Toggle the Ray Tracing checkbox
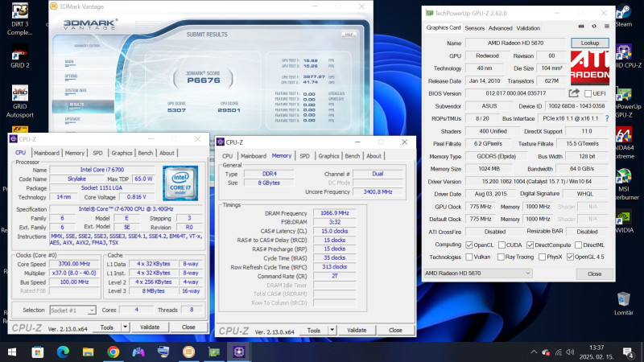The height and width of the screenshot is (362, 644). (501, 257)
